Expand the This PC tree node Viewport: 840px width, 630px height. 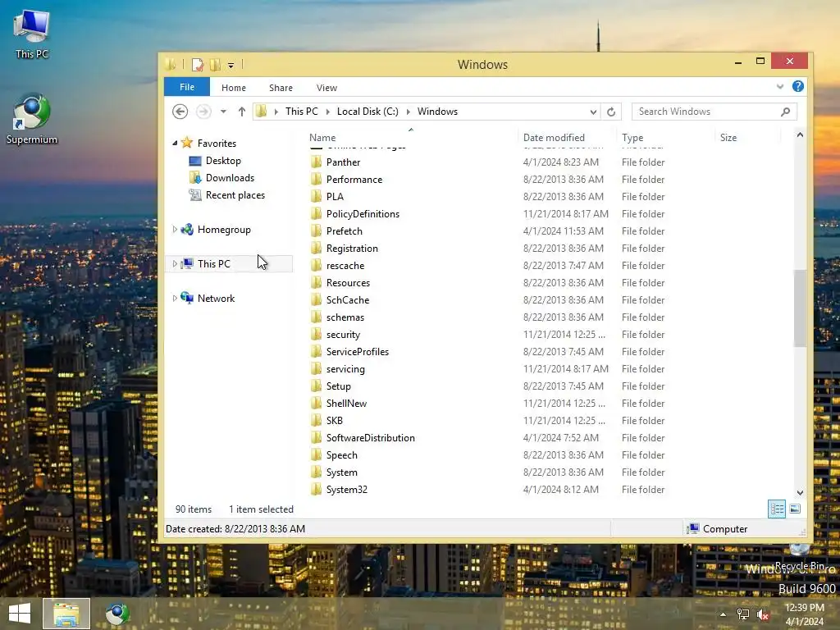(x=175, y=263)
